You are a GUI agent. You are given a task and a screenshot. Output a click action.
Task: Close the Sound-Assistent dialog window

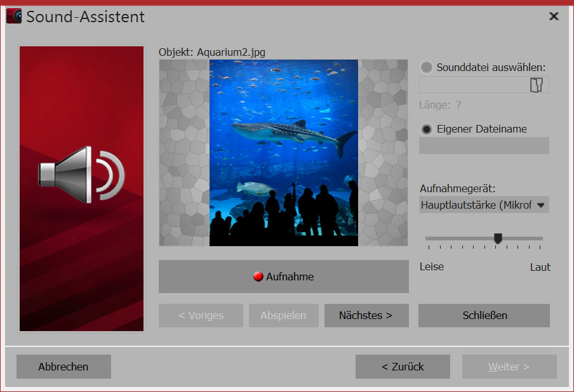coord(554,16)
